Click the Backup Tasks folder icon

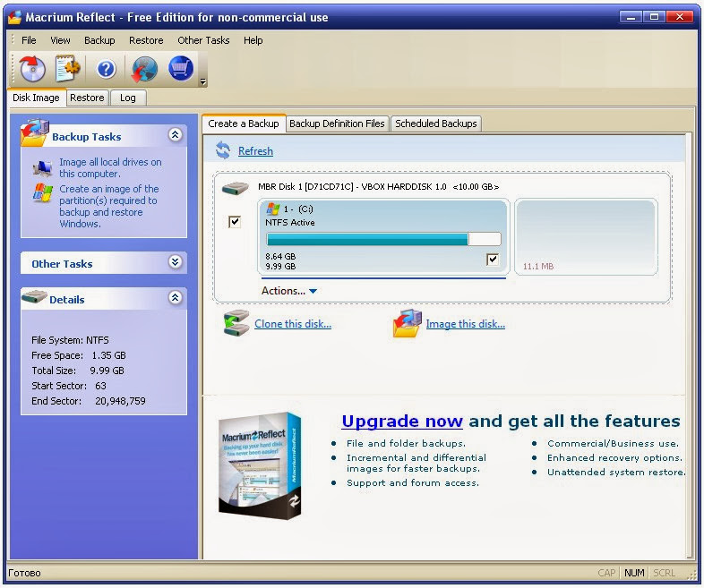(x=34, y=132)
